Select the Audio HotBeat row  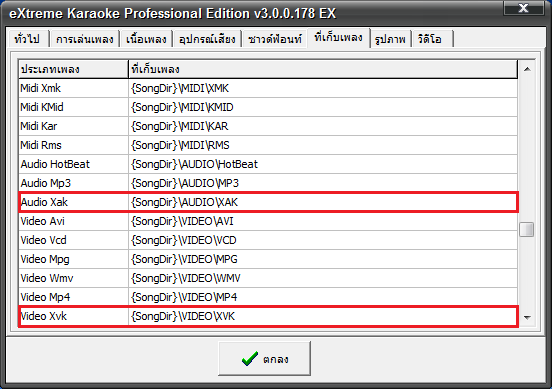[268, 164]
